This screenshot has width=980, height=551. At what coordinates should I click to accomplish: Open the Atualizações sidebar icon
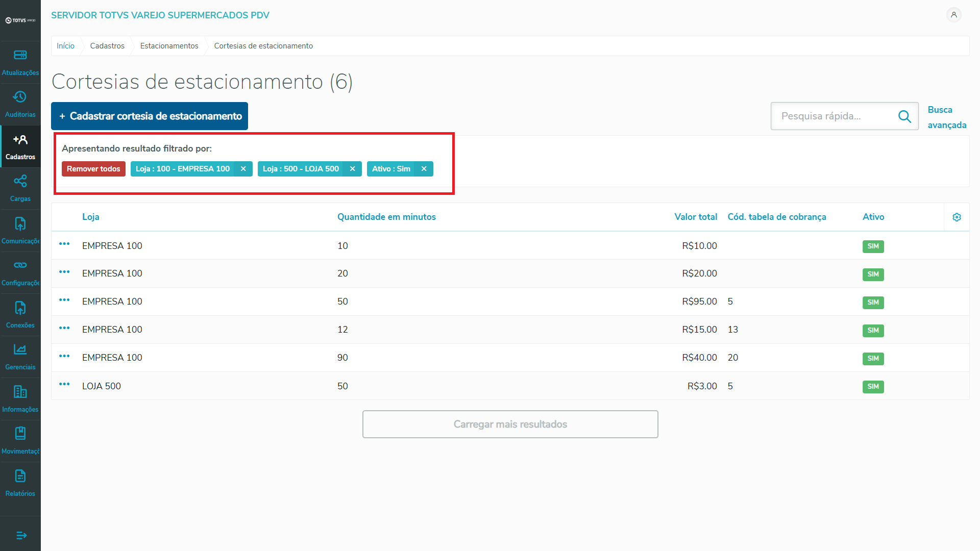coord(20,55)
